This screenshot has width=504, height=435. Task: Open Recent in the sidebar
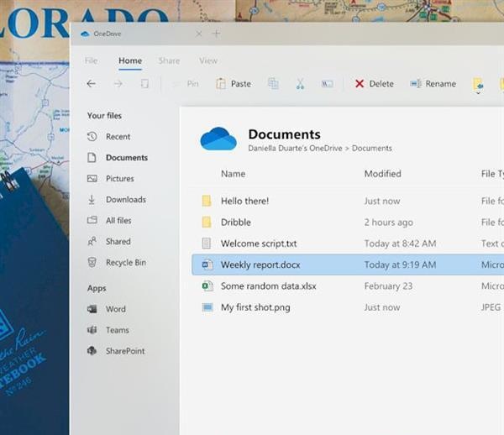tap(108, 137)
